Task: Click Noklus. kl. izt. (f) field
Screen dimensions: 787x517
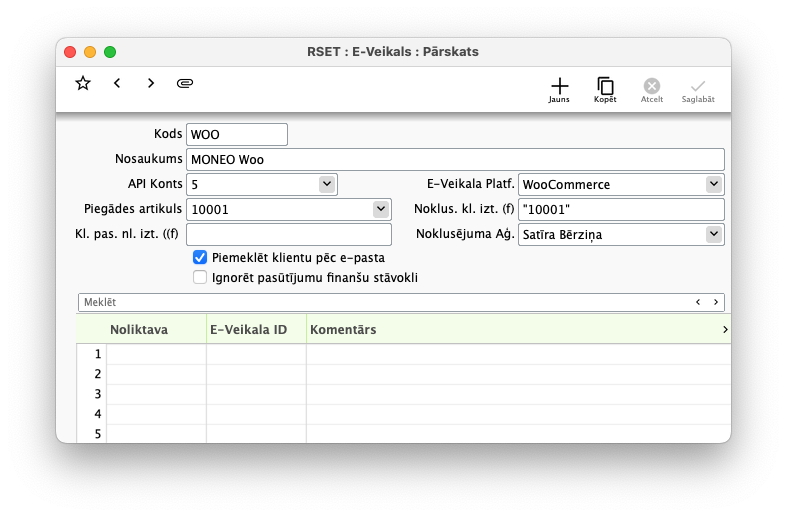Action: 621,209
